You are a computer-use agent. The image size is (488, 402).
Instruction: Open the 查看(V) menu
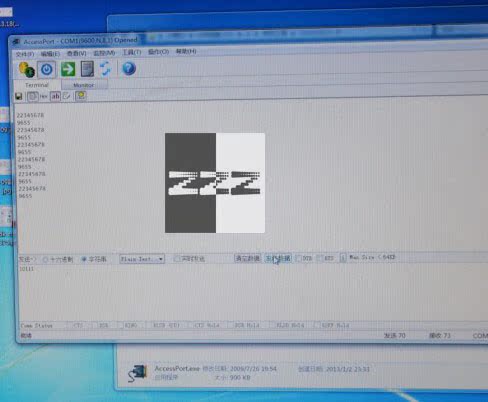point(76,53)
